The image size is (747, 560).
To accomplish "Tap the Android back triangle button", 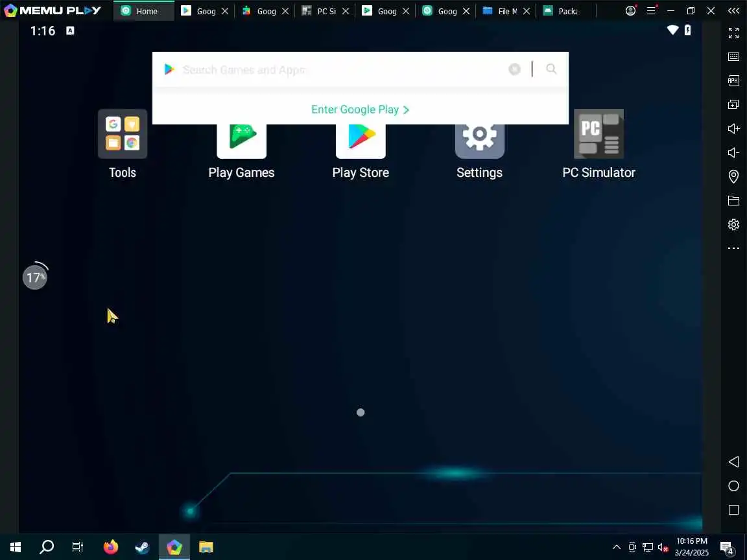I will 733,461.
